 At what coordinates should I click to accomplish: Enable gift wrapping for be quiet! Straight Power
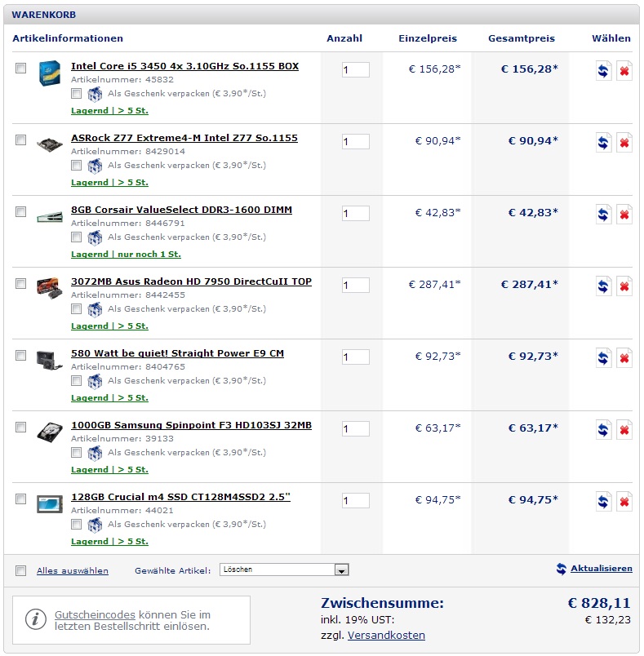point(76,381)
